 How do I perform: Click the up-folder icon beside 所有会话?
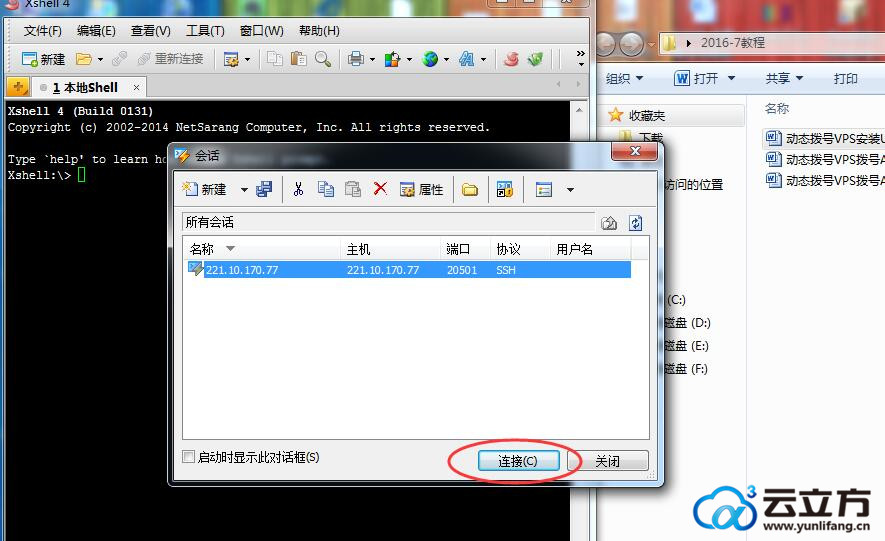tap(608, 223)
